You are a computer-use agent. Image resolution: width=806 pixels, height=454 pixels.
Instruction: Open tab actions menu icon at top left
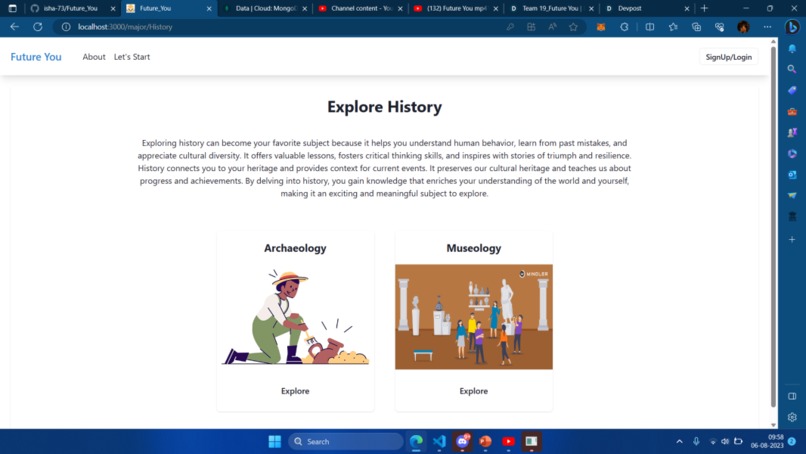12,8
